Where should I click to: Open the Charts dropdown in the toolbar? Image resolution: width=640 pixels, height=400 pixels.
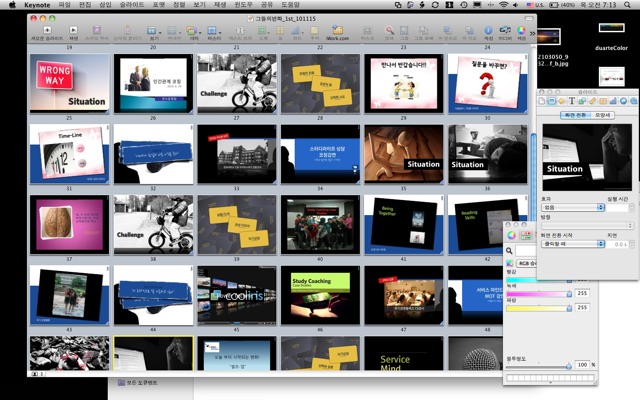pos(297,31)
